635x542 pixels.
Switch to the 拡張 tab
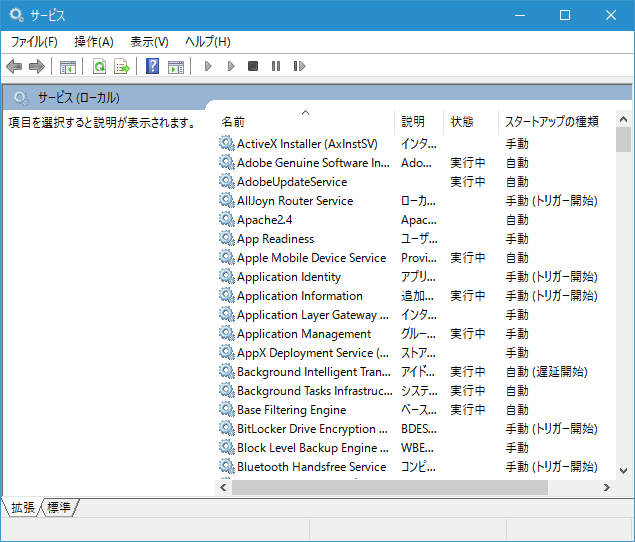click(x=23, y=507)
